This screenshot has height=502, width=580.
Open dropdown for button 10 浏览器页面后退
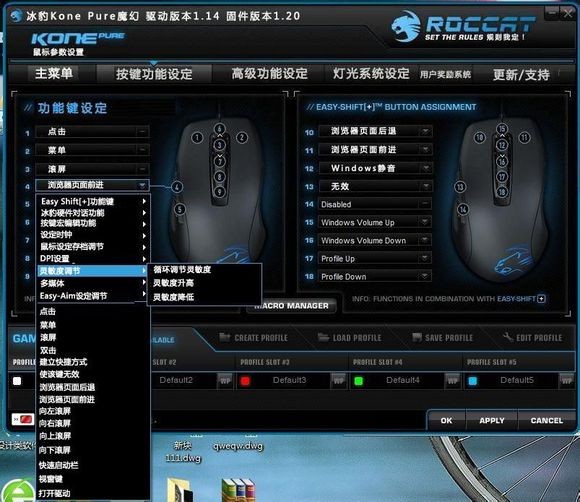click(x=425, y=131)
